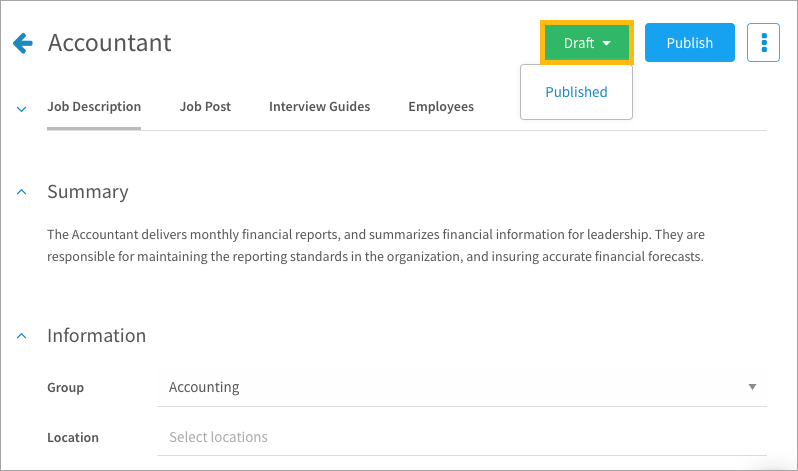Screen dimensions: 798x471
Task: Click the Summary section heading
Action: click(x=88, y=192)
